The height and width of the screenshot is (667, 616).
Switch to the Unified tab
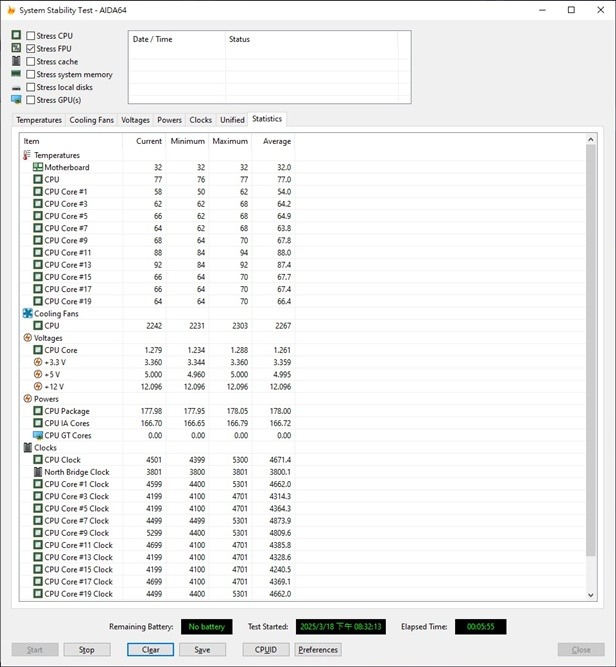point(232,120)
